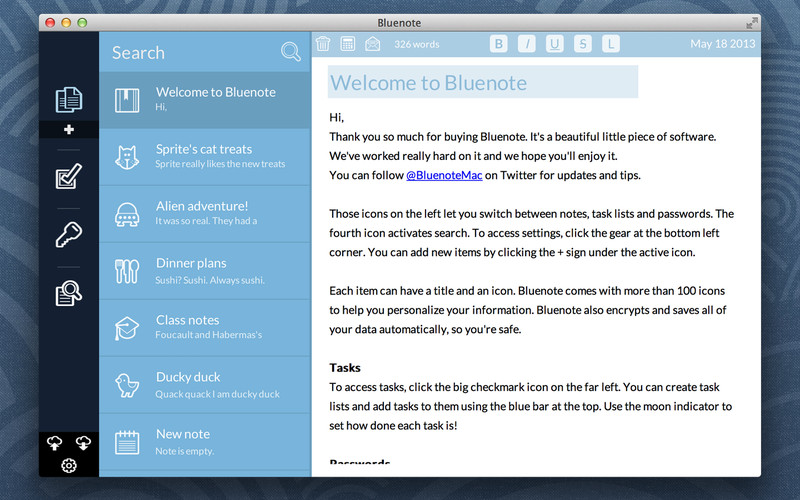Click the 326 words counter
The height and width of the screenshot is (500, 800).
click(416, 44)
